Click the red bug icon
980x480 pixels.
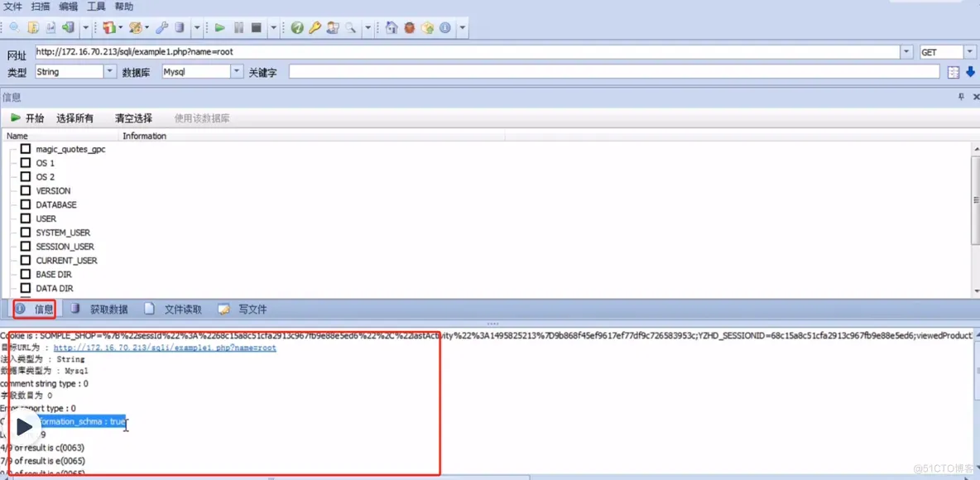tap(410, 27)
